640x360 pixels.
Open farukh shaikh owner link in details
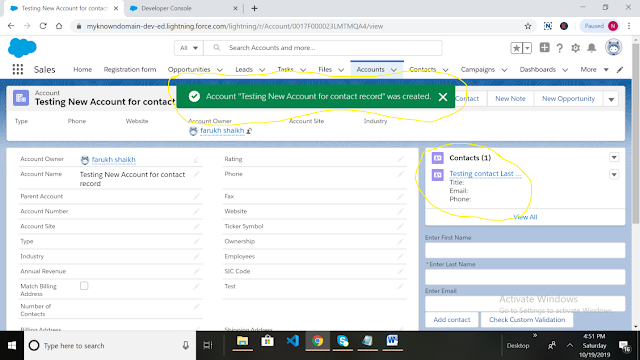(x=113, y=160)
